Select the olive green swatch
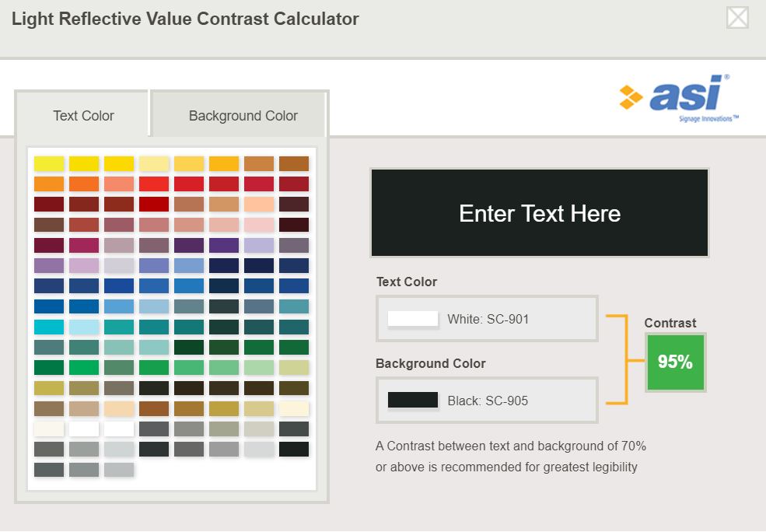The height and width of the screenshot is (532, 766). point(49,386)
